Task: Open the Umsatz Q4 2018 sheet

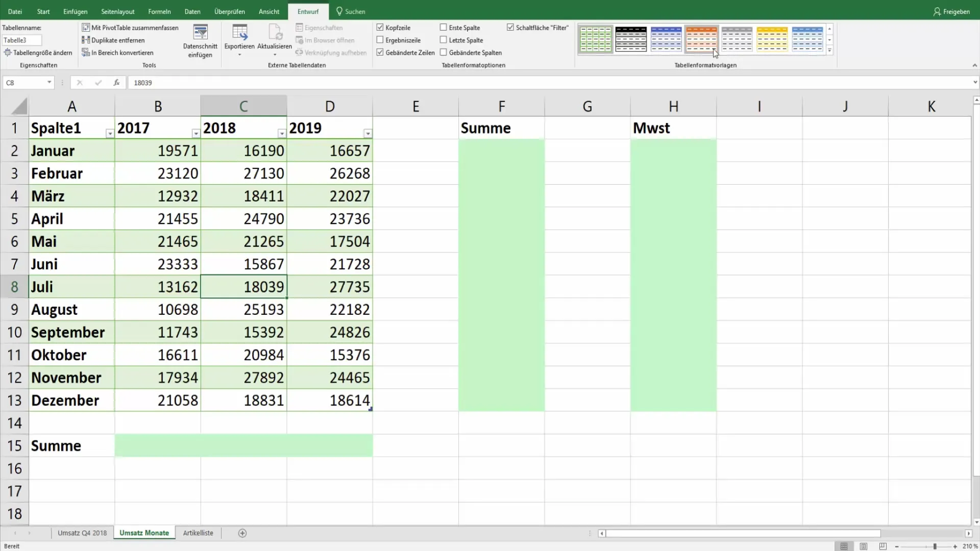Action: [x=82, y=533]
